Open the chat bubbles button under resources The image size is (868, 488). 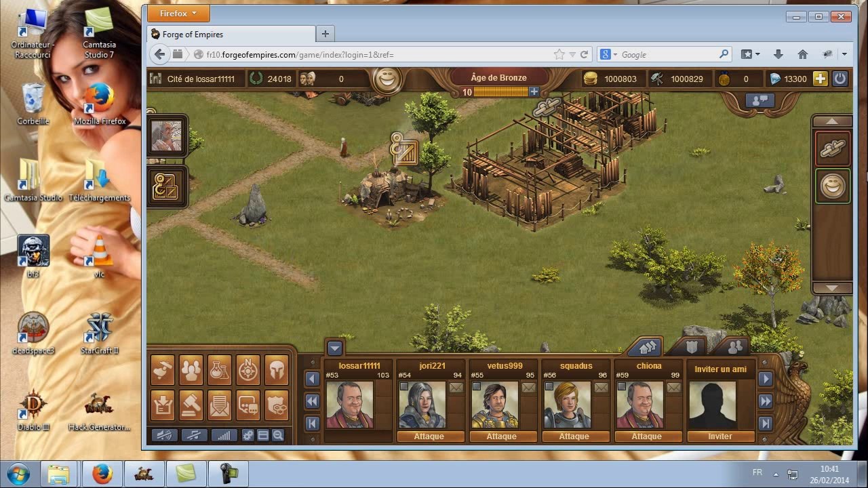click(x=760, y=100)
